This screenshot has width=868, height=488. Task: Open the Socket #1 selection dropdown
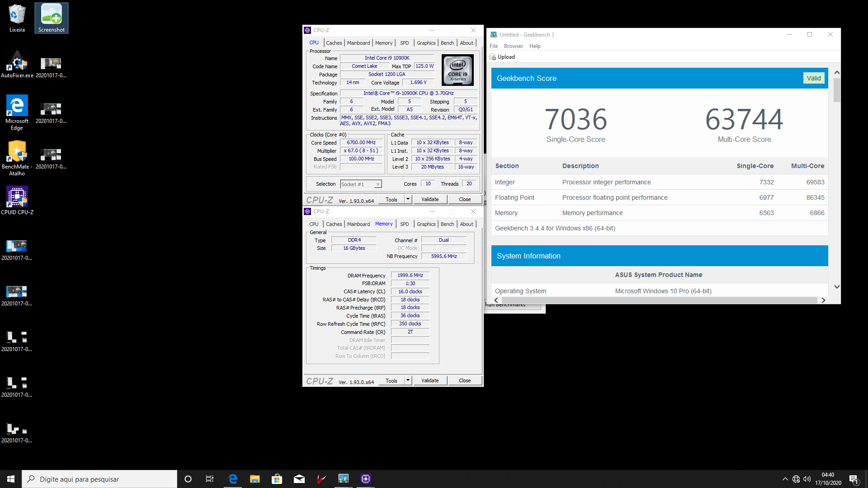point(361,184)
